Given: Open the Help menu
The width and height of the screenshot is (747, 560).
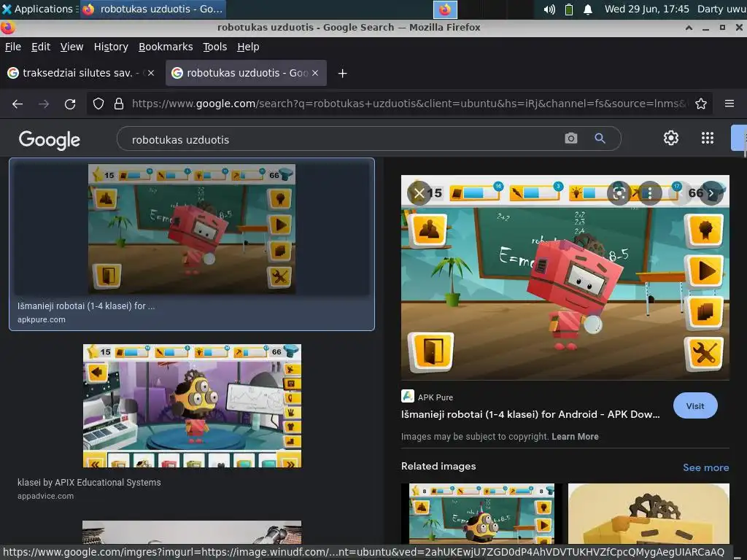Looking at the screenshot, I should 248,47.
